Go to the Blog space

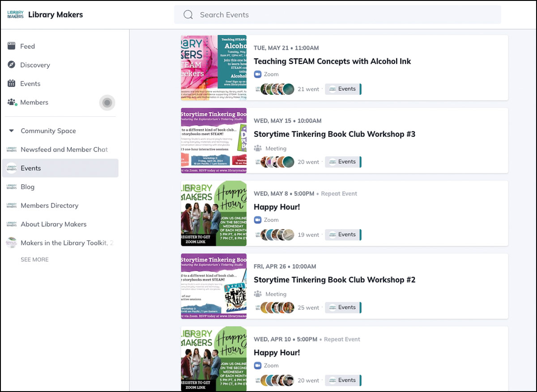click(27, 187)
